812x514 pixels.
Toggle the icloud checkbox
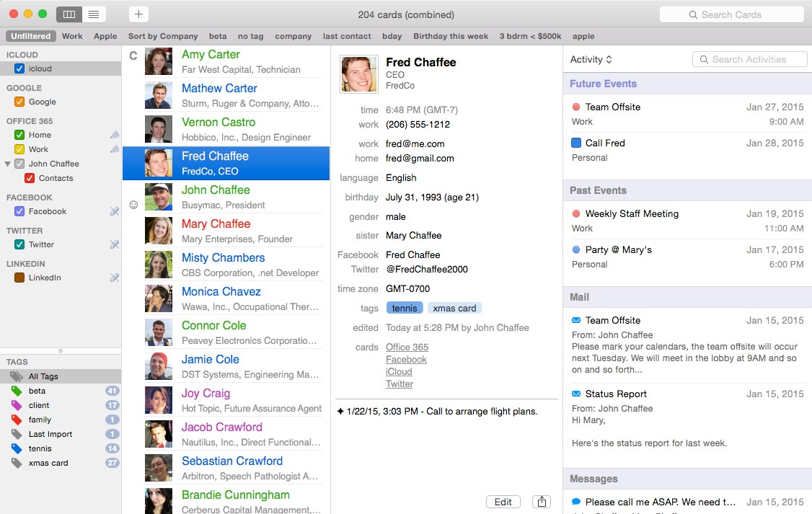pos(19,68)
